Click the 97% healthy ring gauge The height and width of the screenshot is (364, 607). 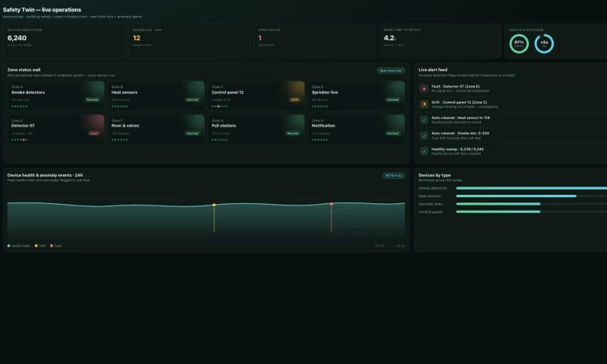[x=519, y=44]
